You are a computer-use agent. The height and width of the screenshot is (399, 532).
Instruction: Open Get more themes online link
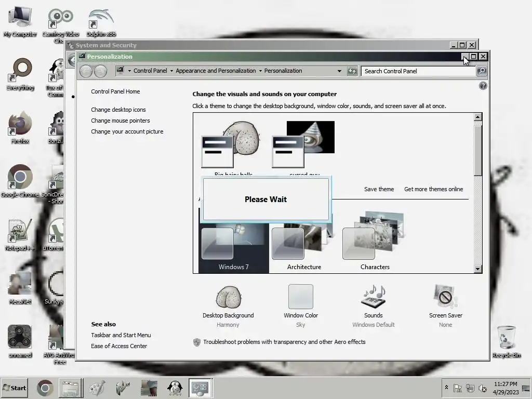tap(433, 189)
